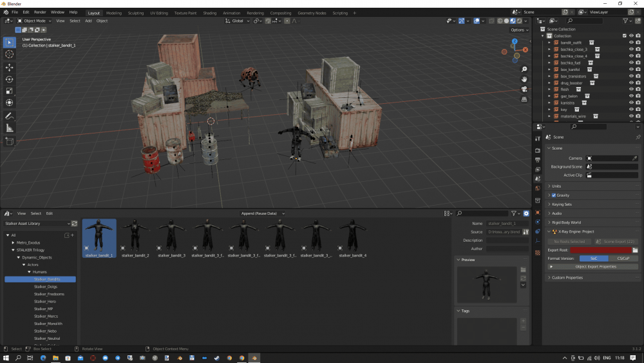Select Stalker_Dolgs catalog
Viewport: 644px width, 363px height.
tap(46, 286)
